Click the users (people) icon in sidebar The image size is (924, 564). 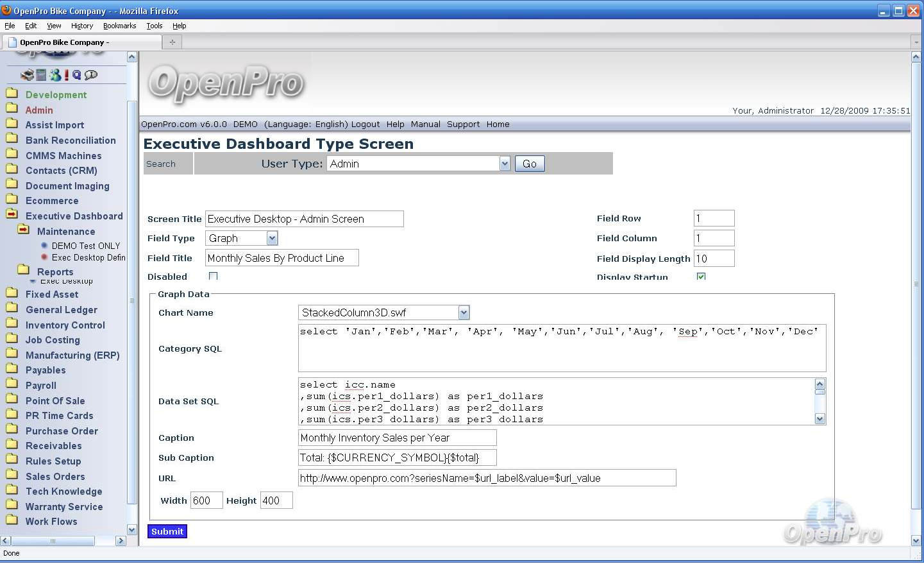(x=55, y=75)
